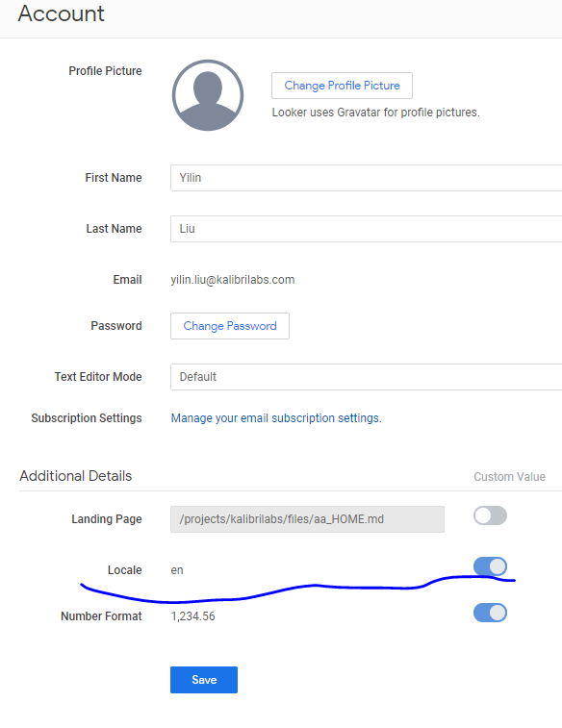The width and height of the screenshot is (562, 728).
Task: Click the Additional Details section header
Action: point(76,476)
